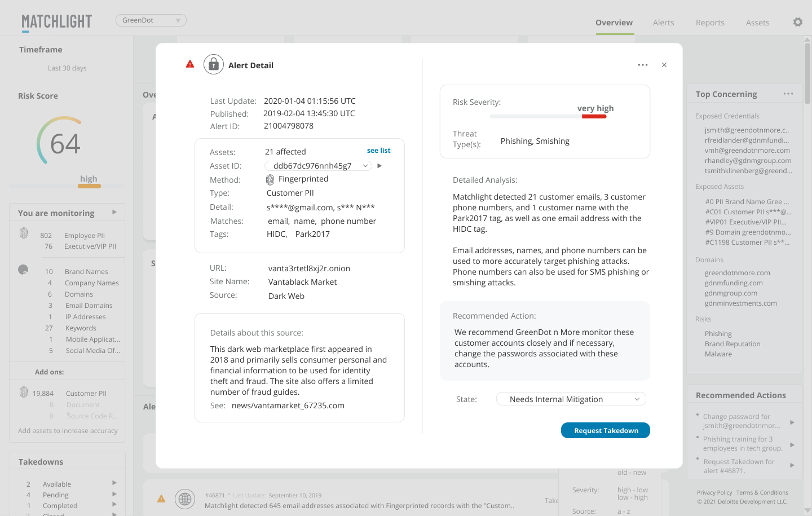
Task: Click Alert ID 21004798078 value
Action: click(289, 126)
